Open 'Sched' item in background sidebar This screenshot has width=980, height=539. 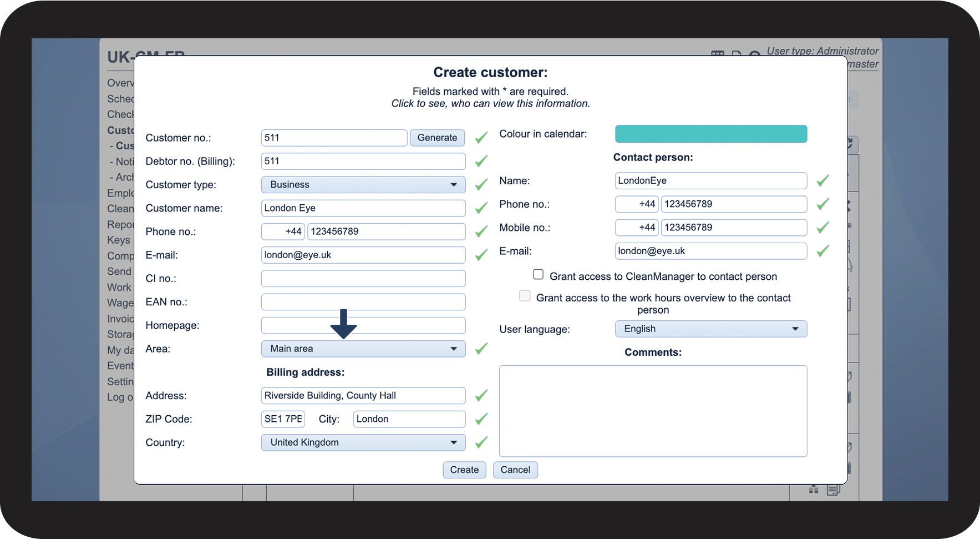point(120,99)
